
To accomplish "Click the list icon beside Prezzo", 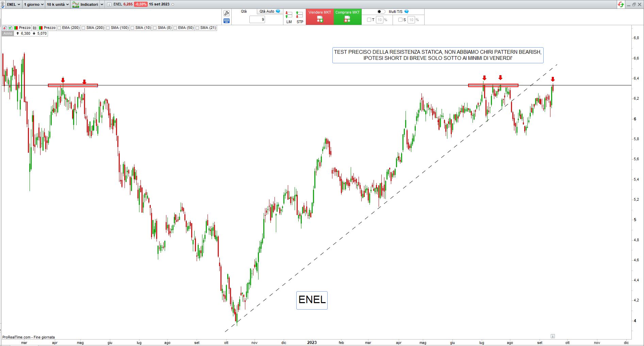I will 35,28.
